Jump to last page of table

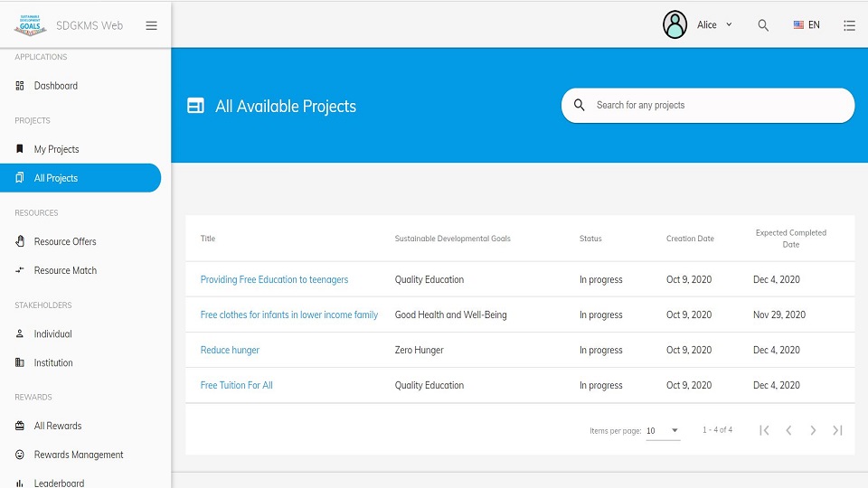(x=837, y=430)
